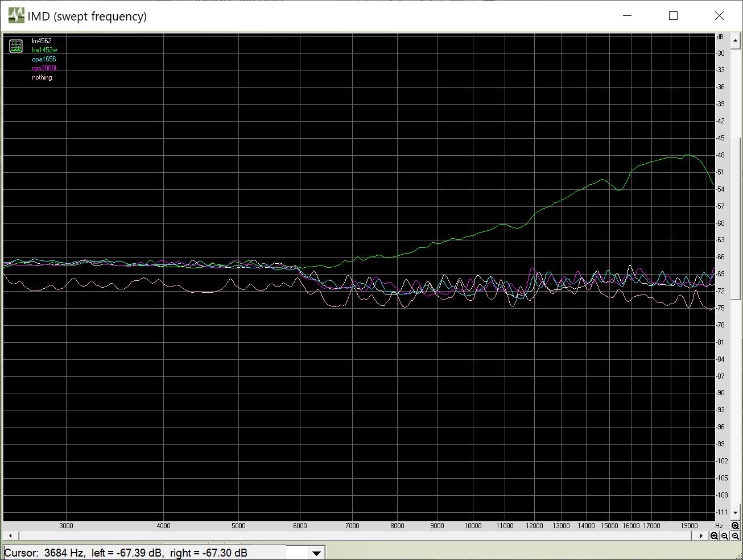This screenshot has height=560, width=743.
Task: Click the horizontal scrollbar's right arrow
Action: pyautogui.click(x=701, y=536)
